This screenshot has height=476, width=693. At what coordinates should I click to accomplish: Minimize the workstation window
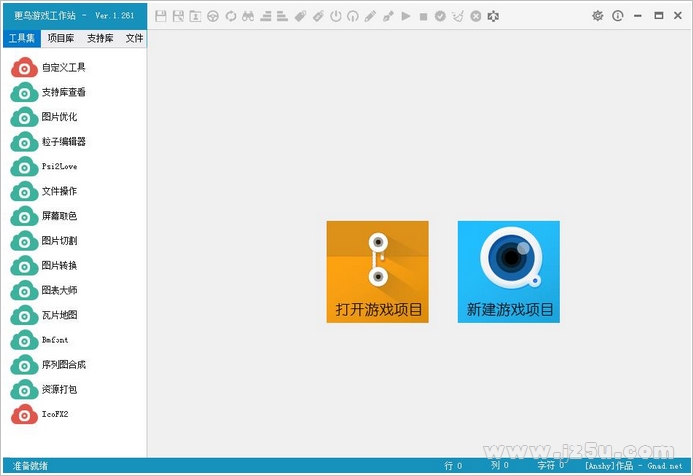pos(637,16)
